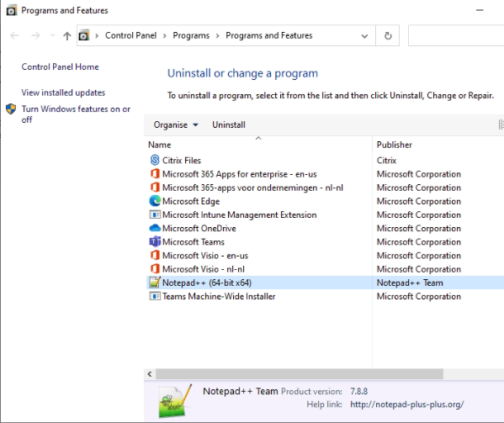504x423 pixels.
Task: Open the recent locations dropdown arrow
Action: 52,35
